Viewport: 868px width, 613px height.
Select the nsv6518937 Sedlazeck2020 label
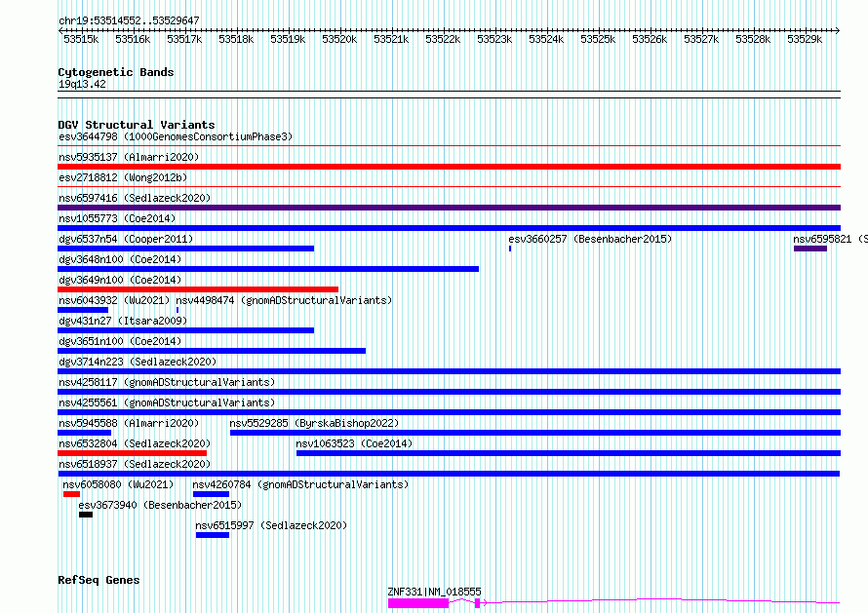pos(135,464)
